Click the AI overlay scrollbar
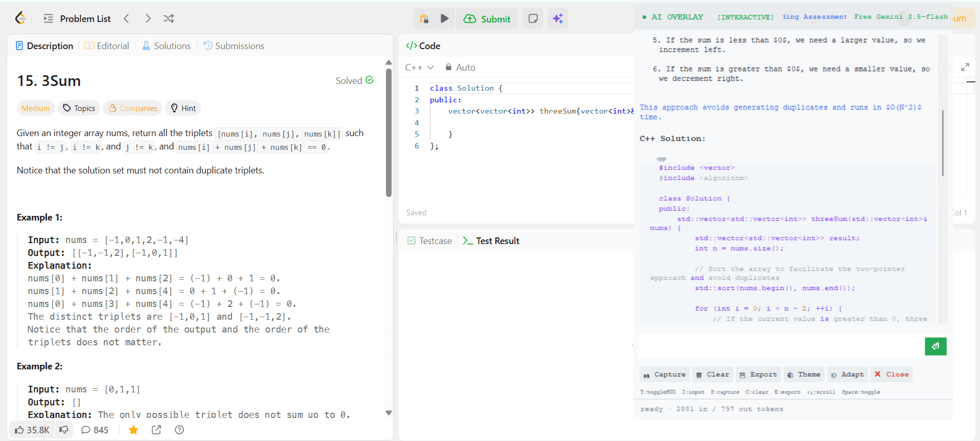Viewport: 980px width, 441px height. pos(943,143)
